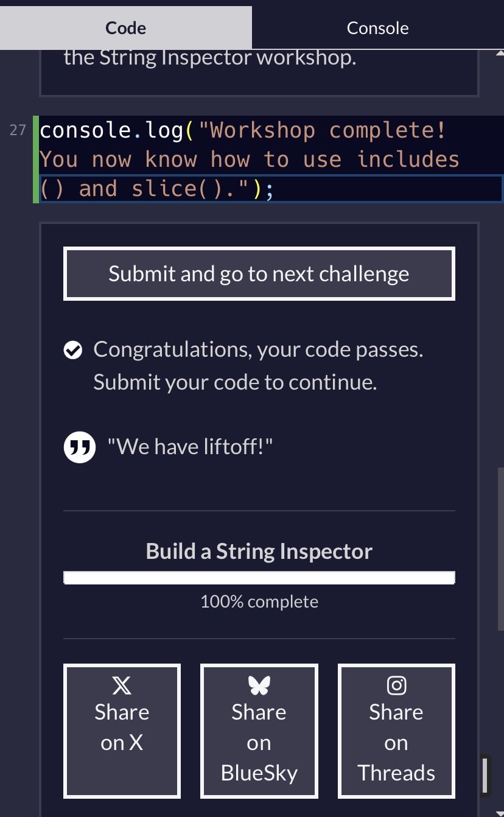504x817 pixels.
Task: Click the 100% complete progress bar
Action: pyautogui.click(x=259, y=578)
